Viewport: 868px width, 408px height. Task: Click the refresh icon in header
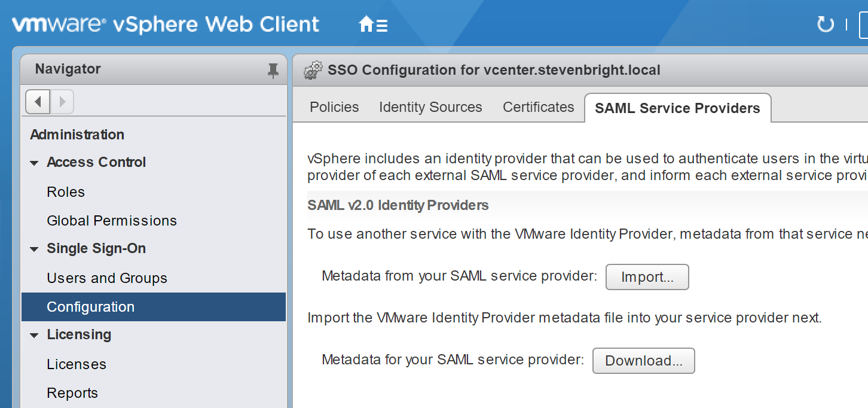pos(825,25)
